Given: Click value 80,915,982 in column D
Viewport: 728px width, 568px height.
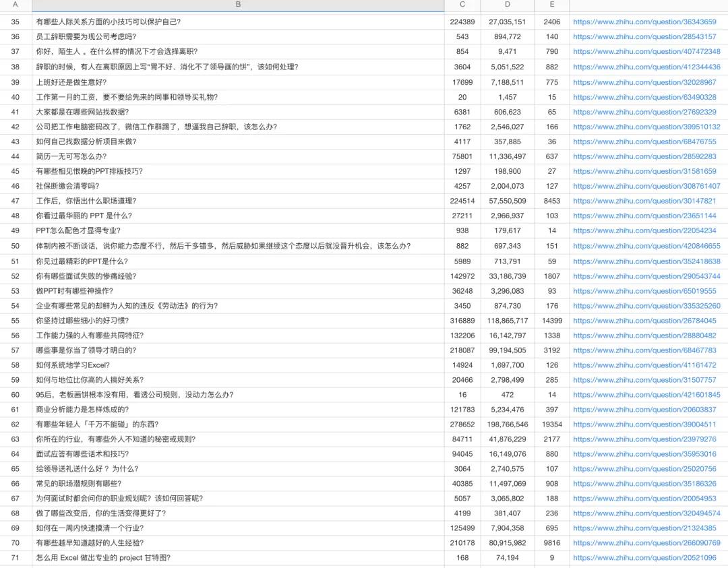Looking at the screenshot, I should [507, 543].
